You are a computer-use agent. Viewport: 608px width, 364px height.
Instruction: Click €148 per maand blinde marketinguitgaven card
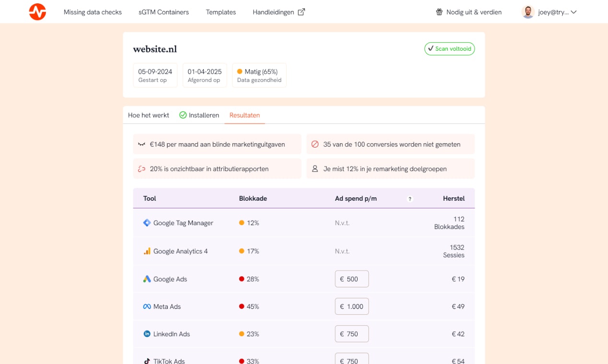click(217, 144)
